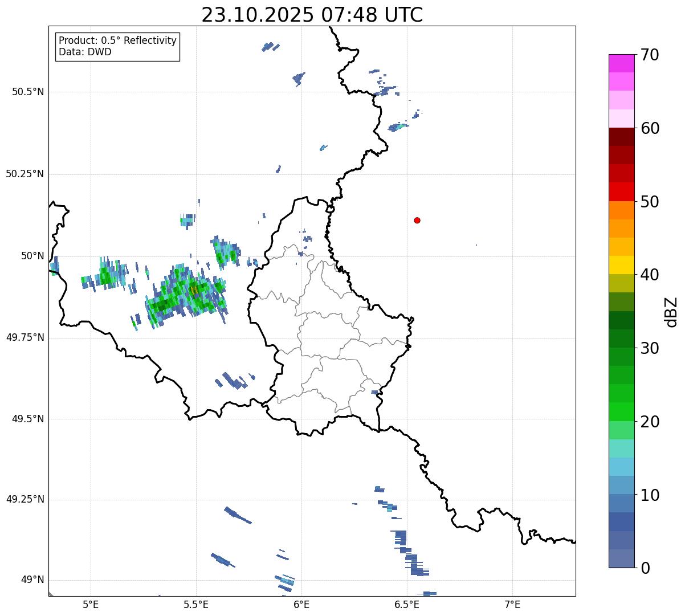Click the 7°E longitude label
This screenshot has width=685, height=616.
pos(512,604)
